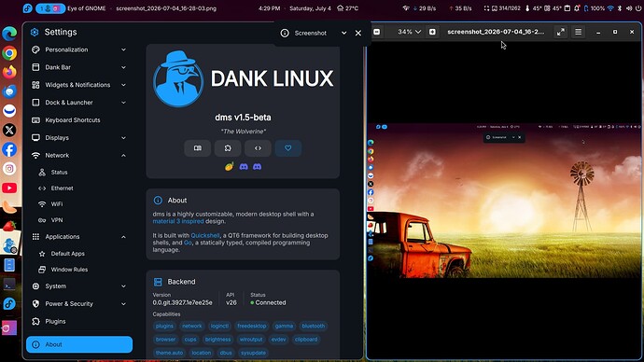Follow the Go language link
This screenshot has width=644, height=362.
tap(188, 243)
